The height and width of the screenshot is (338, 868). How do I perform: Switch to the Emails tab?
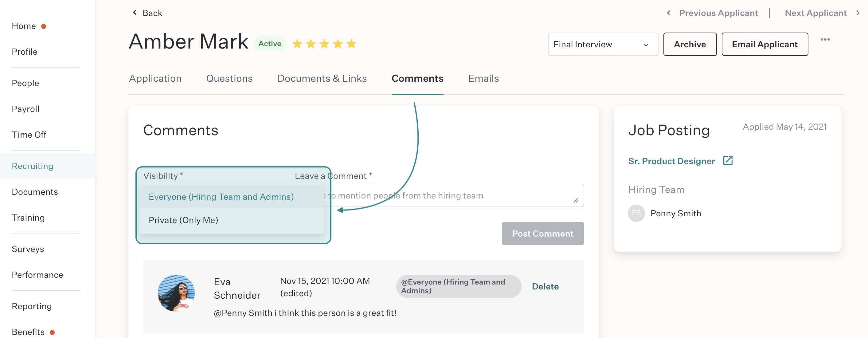[x=483, y=79]
